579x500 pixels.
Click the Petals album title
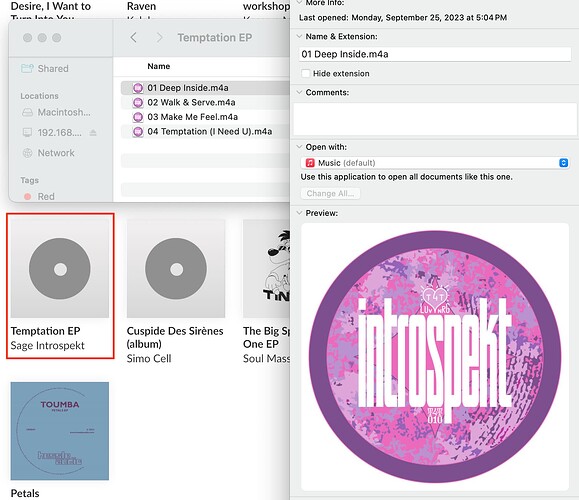point(25,493)
